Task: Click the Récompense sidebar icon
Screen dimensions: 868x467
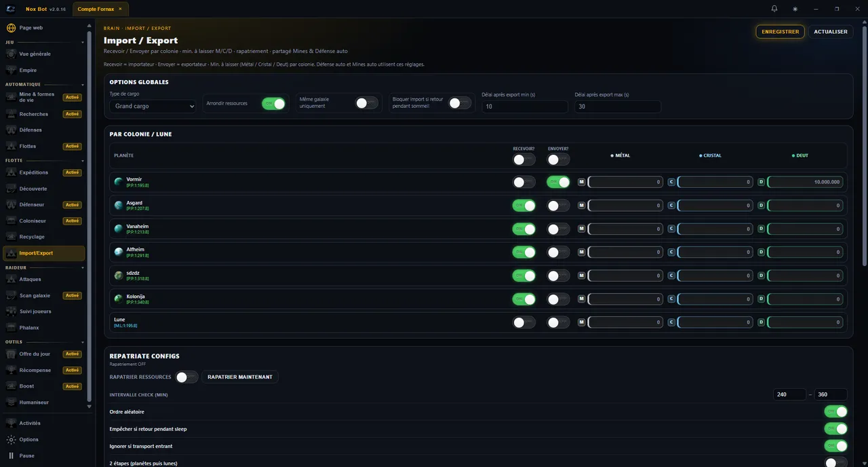Action: pyautogui.click(x=11, y=370)
